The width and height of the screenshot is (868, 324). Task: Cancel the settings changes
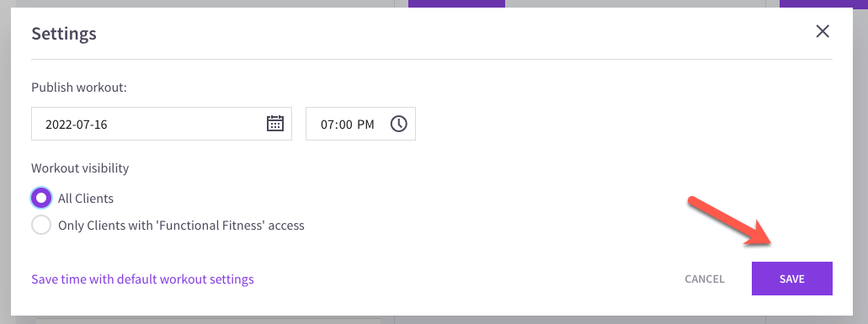coord(704,279)
